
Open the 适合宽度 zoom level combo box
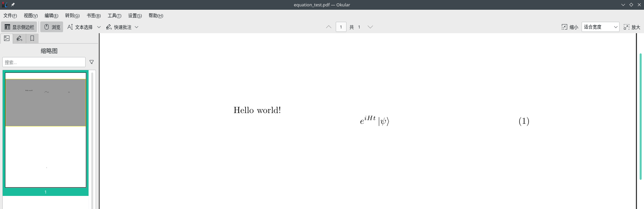[x=600, y=27]
